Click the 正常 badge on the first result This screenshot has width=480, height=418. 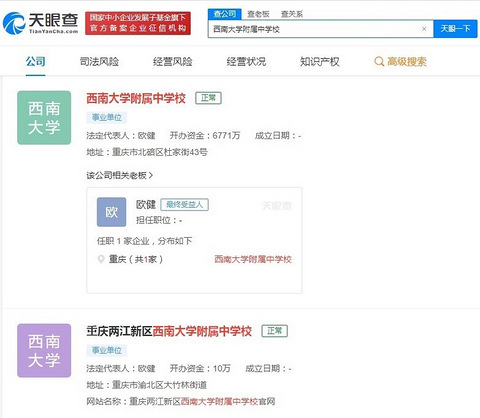tap(208, 98)
